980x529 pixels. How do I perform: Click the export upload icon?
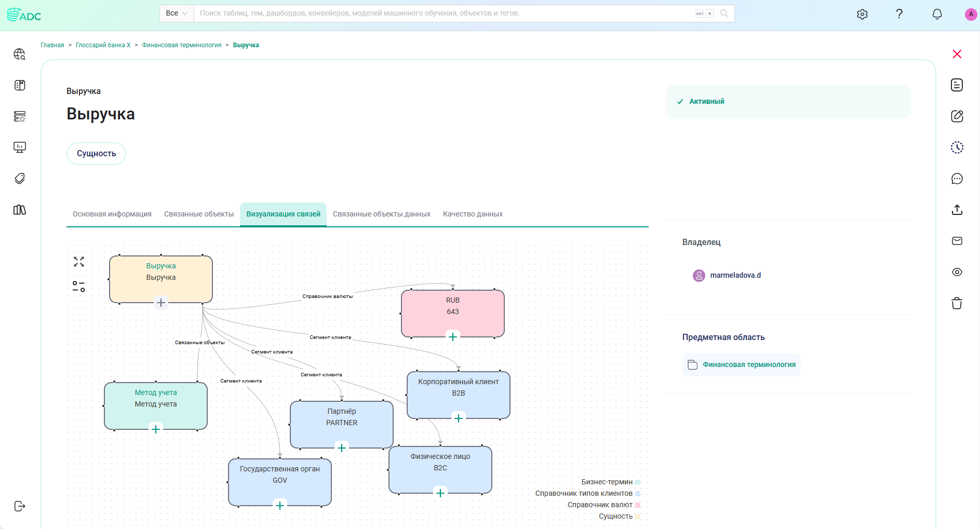click(x=957, y=210)
